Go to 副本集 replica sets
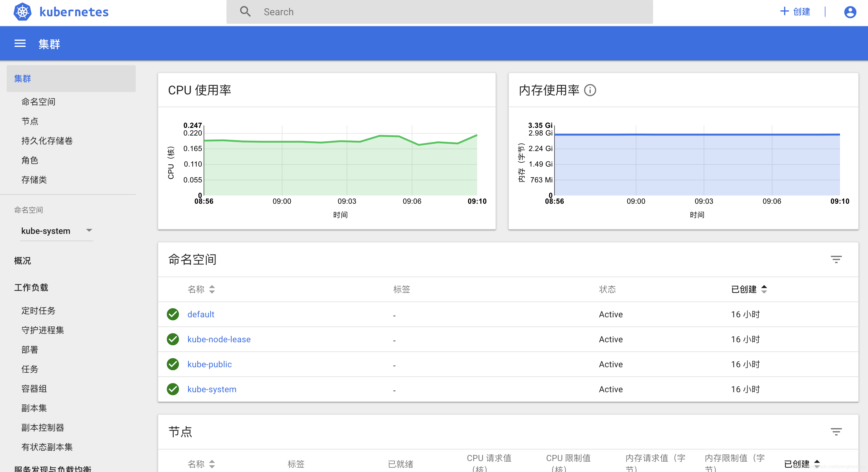Screen dimensions: 868x472 34,408
